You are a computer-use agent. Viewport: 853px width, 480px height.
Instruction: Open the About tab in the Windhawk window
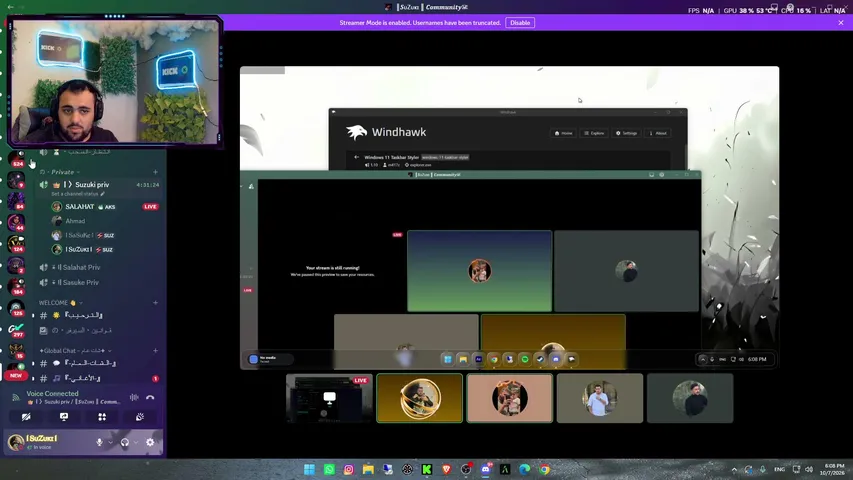point(658,133)
